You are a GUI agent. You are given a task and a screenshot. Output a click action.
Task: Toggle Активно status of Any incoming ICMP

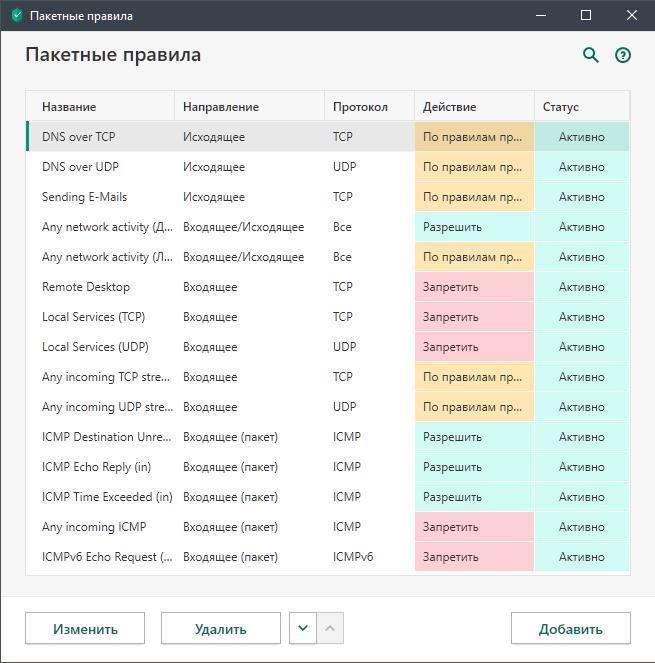pos(582,527)
